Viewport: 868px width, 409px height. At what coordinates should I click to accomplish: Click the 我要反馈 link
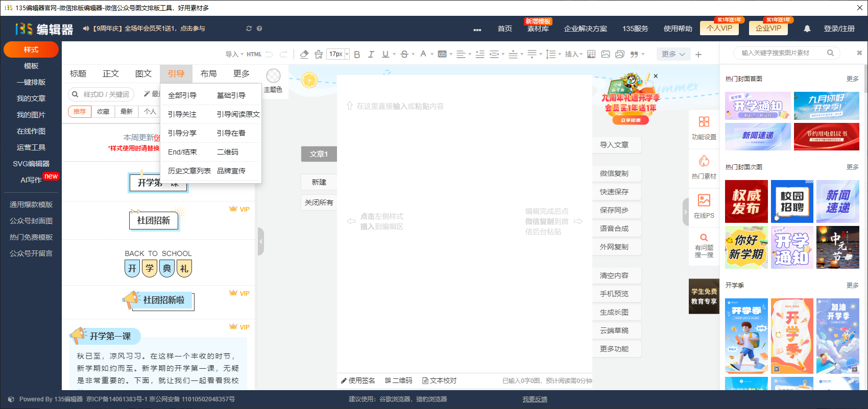coord(535,399)
